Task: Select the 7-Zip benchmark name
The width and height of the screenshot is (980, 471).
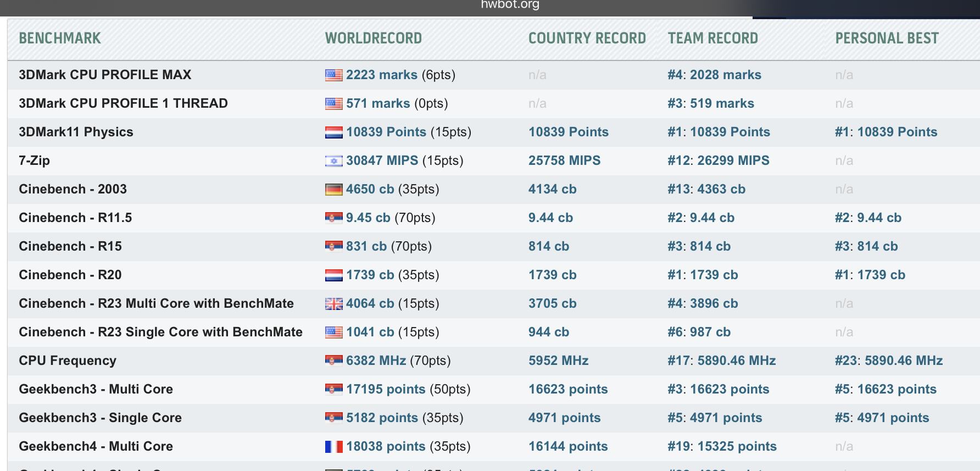Action: 34,160
